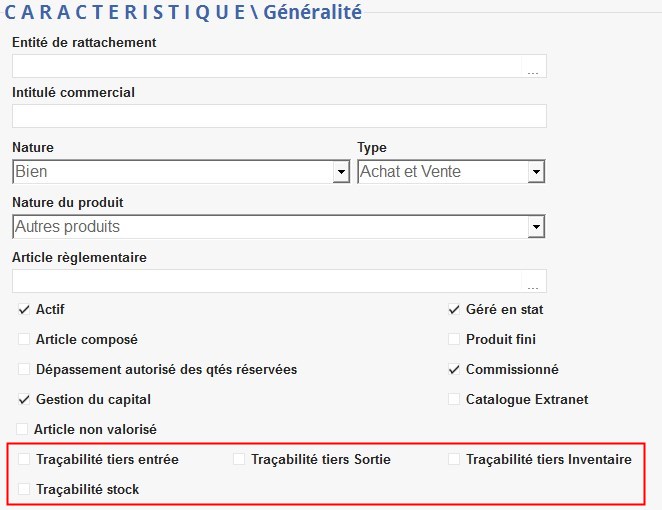
Task: Click the Article règlementaire text field
Action: click(x=267, y=281)
